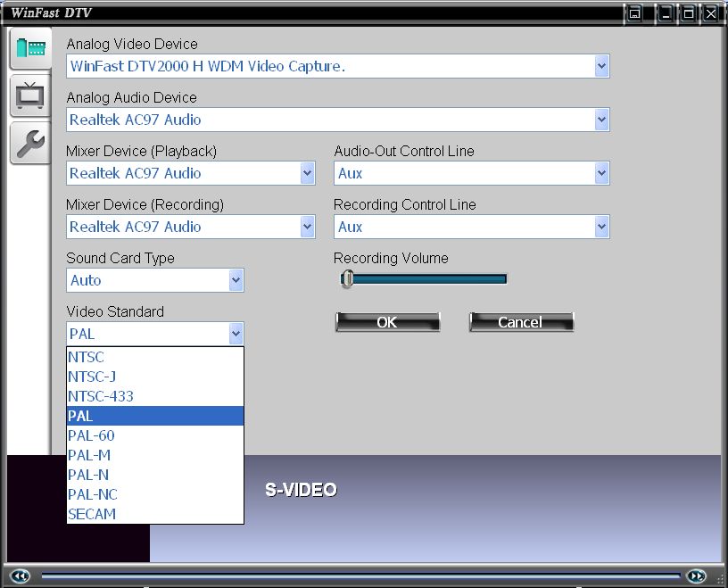Click the Recording Volume slider handle

[347, 279]
